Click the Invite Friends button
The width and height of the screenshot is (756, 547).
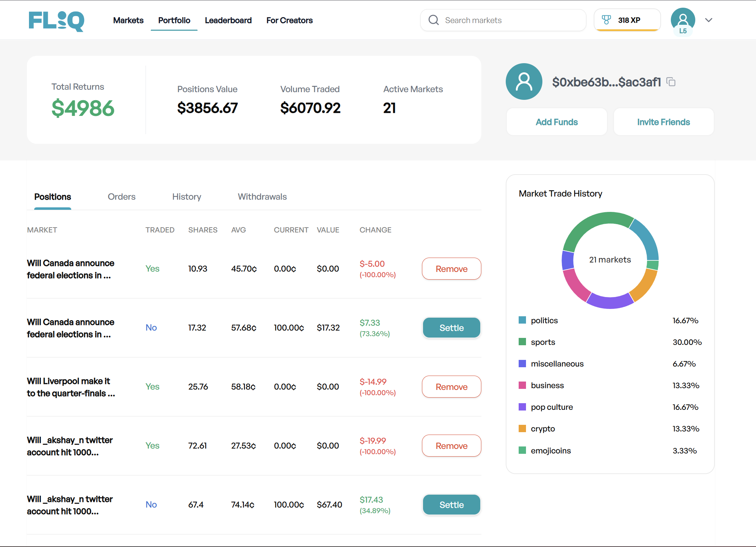(663, 122)
